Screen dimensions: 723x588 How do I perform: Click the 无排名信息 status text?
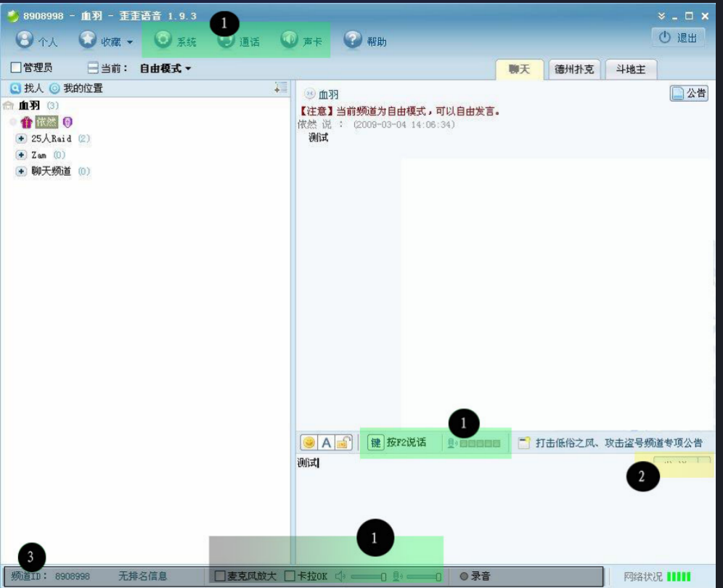142,576
